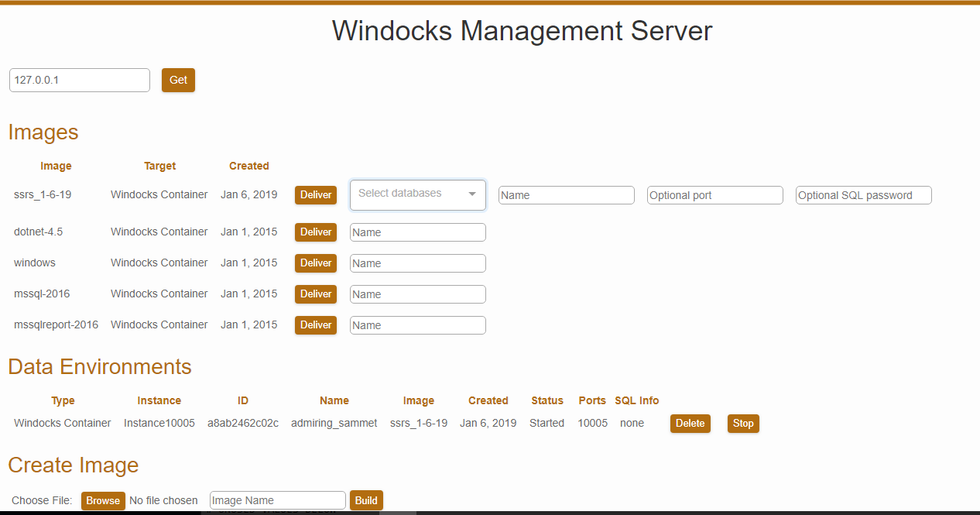Click the Created column header in Images
980x515 pixels.
coord(249,166)
